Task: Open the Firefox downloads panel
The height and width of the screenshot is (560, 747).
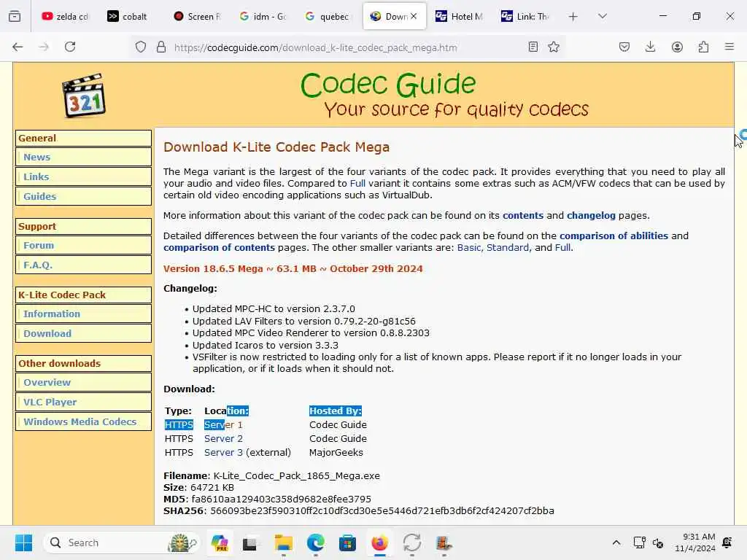Action: 650,47
